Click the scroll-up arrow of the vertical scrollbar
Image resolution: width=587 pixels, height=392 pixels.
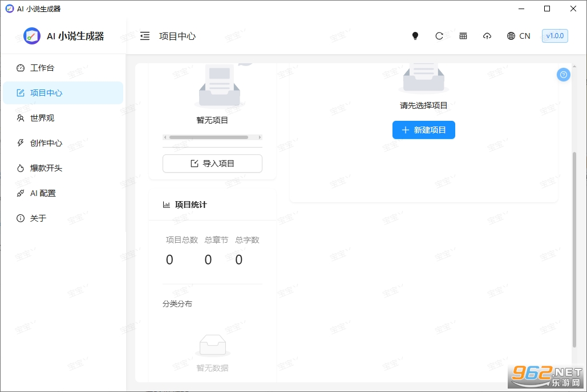pos(574,66)
